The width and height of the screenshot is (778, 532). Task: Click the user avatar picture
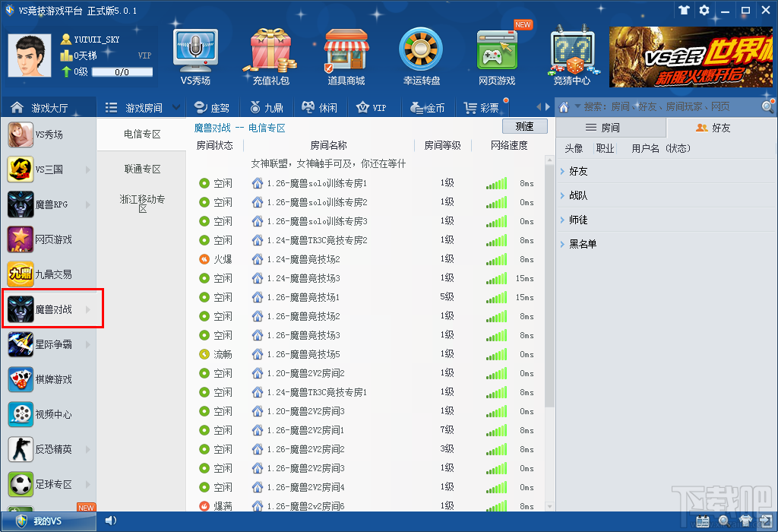click(30, 55)
